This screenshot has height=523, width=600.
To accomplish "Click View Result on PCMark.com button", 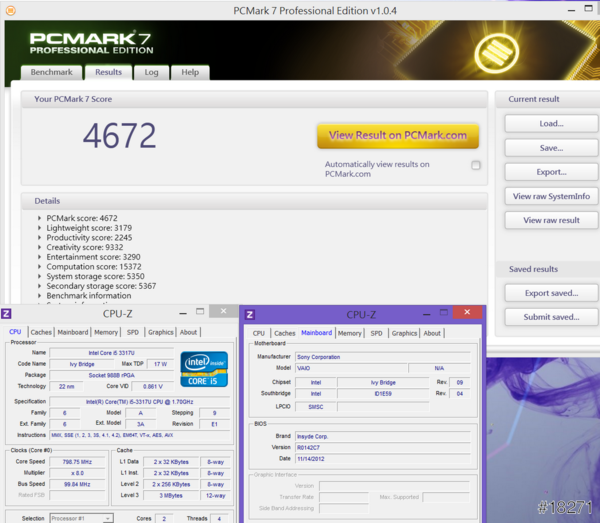I will click(398, 135).
